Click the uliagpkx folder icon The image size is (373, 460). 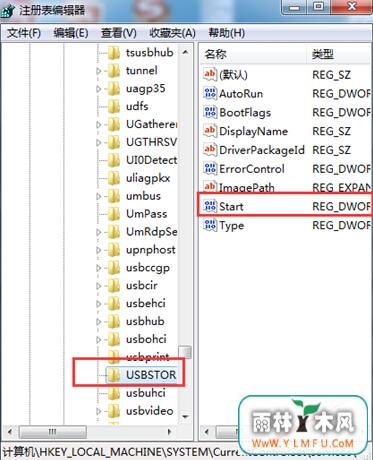[114, 178]
